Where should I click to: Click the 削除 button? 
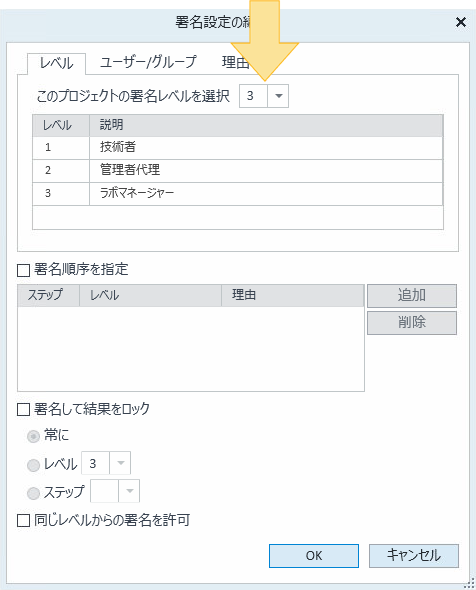click(412, 323)
